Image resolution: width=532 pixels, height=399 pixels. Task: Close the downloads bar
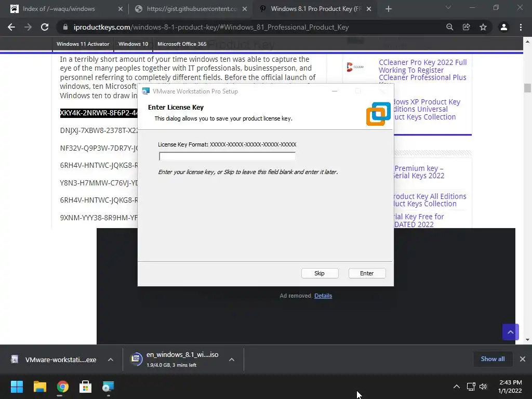[x=523, y=359]
